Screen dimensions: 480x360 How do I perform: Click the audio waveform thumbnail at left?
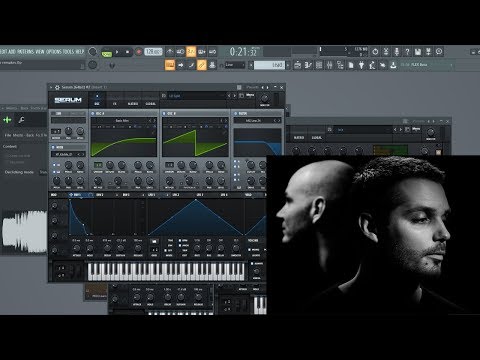(24, 231)
